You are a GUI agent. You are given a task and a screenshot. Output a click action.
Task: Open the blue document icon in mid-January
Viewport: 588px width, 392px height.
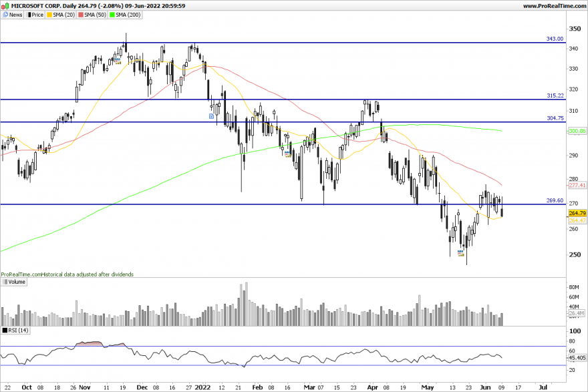pos(212,116)
